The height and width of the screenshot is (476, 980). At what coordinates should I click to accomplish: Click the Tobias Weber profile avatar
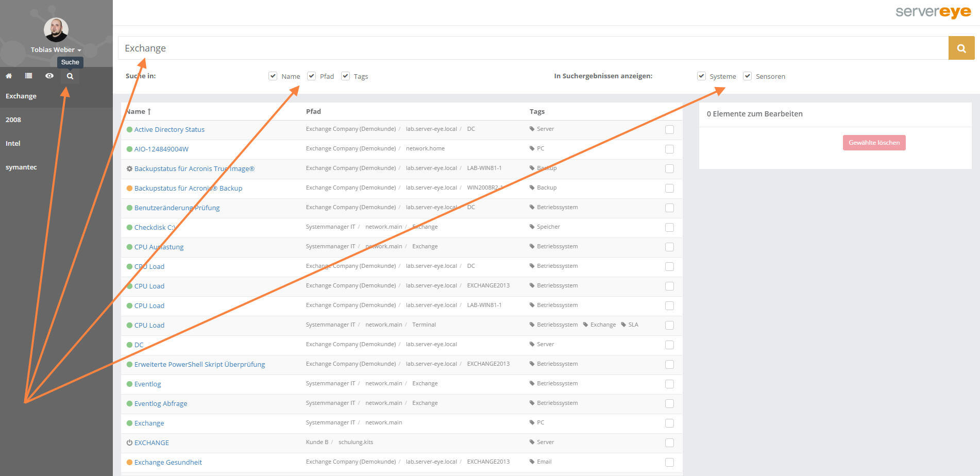tap(56, 30)
